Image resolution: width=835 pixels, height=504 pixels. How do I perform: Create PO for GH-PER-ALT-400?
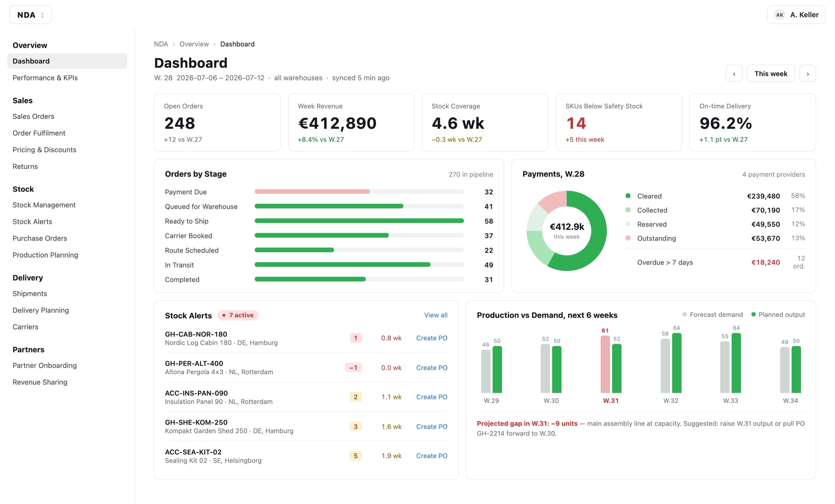(x=432, y=367)
